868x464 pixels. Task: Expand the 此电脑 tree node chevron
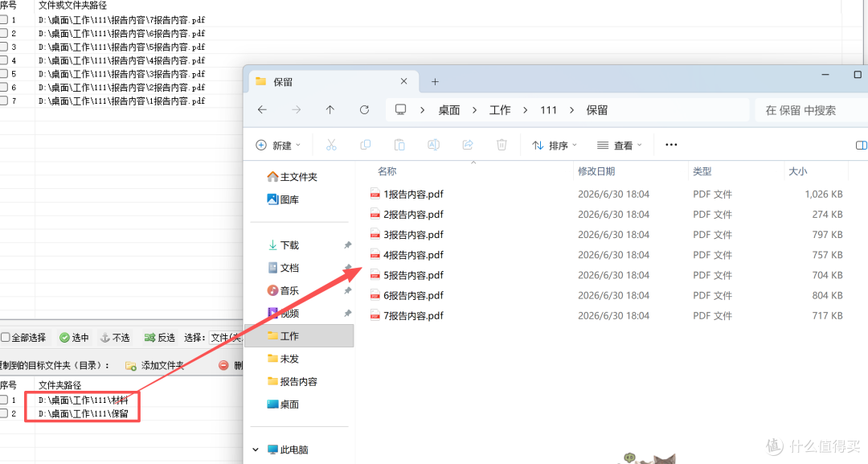pyautogui.click(x=256, y=450)
